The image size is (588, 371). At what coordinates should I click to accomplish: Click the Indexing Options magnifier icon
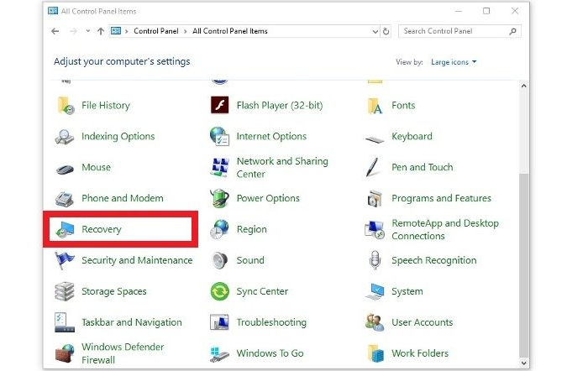pyautogui.click(x=65, y=137)
